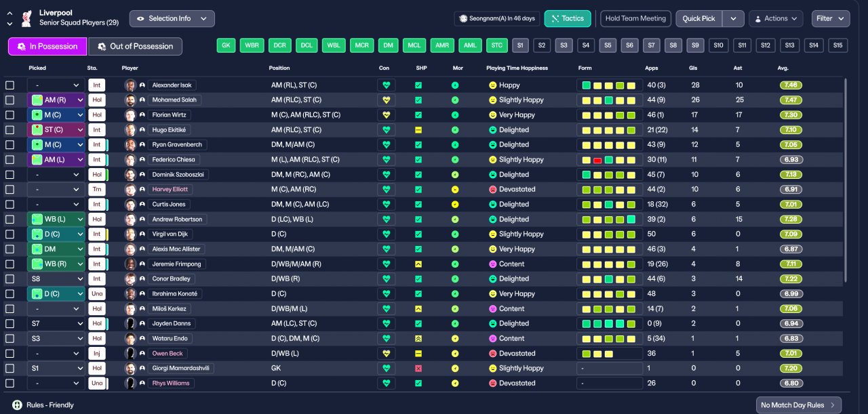
Task: Click Curtis Jones's yellow morale icon
Action: (x=455, y=205)
